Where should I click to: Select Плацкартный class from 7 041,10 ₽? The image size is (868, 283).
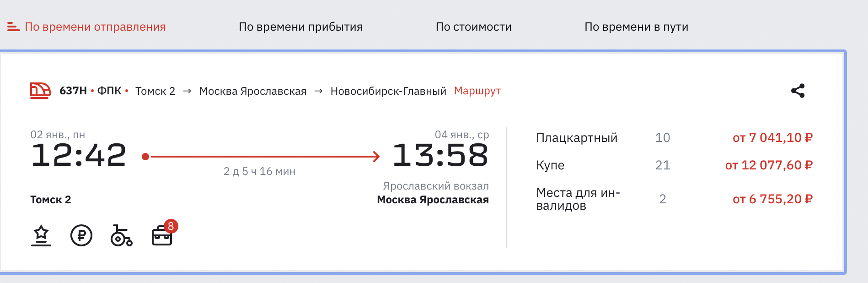click(674, 137)
